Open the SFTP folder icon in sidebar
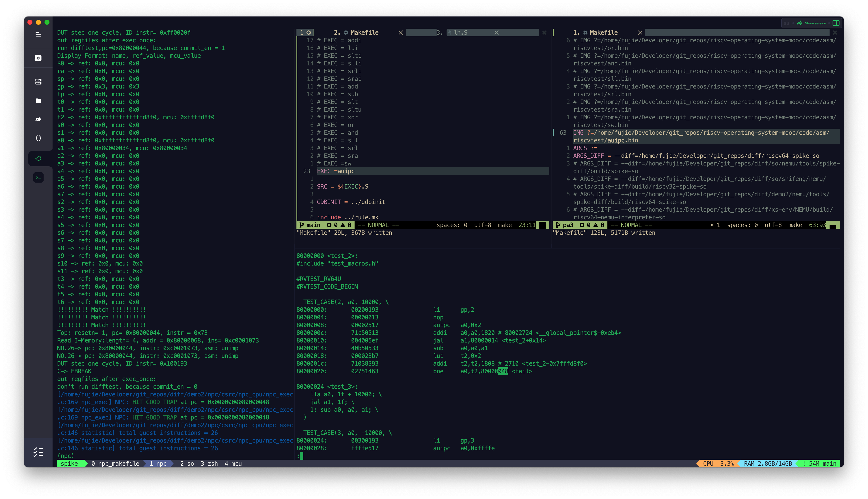The width and height of the screenshot is (868, 499). click(38, 100)
